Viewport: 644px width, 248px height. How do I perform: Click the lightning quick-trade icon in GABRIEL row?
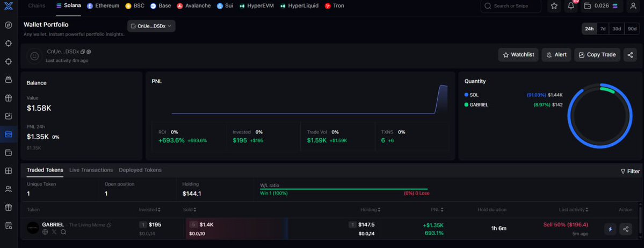tap(610, 229)
